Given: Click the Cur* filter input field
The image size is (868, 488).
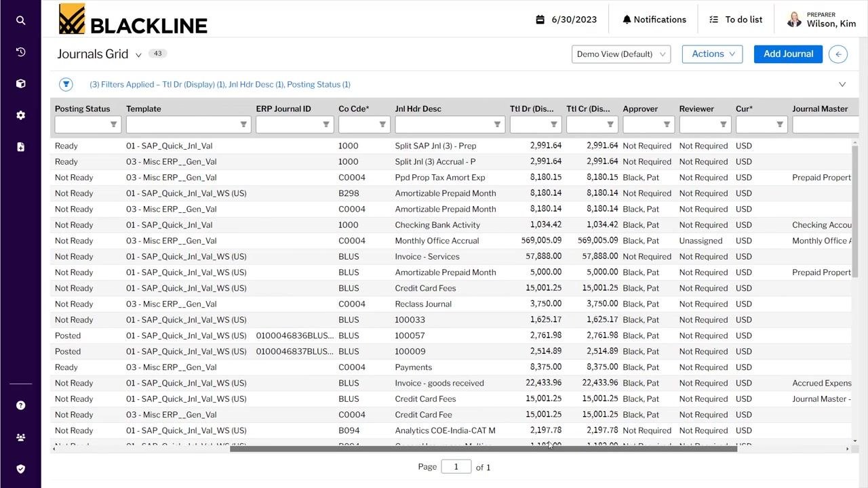Looking at the screenshot, I should pos(762,125).
